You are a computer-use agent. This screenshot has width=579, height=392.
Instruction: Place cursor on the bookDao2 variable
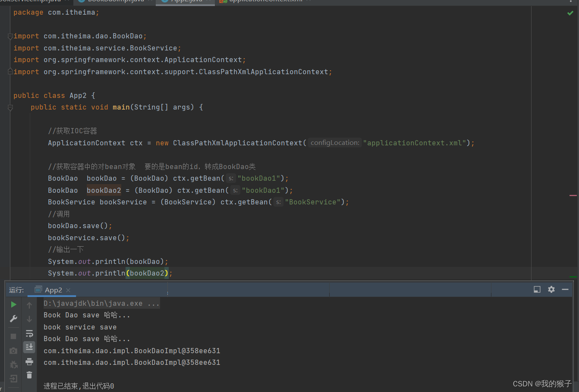tap(104, 190)
